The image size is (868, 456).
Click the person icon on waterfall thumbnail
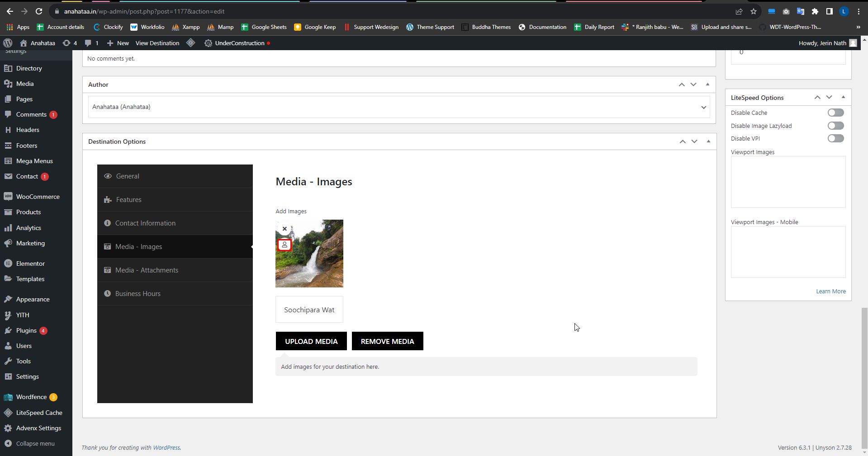(x=285, y=245)
